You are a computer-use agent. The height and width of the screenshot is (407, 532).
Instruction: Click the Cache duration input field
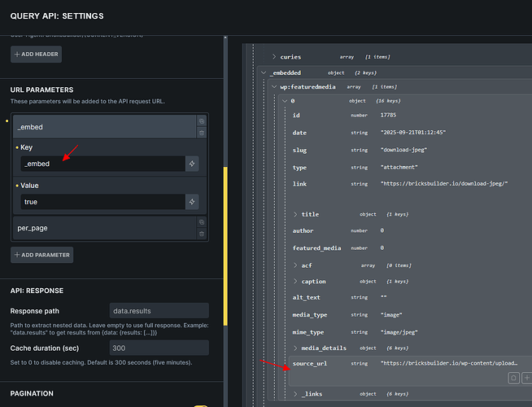pyautogui.click(x=159, y=348)
